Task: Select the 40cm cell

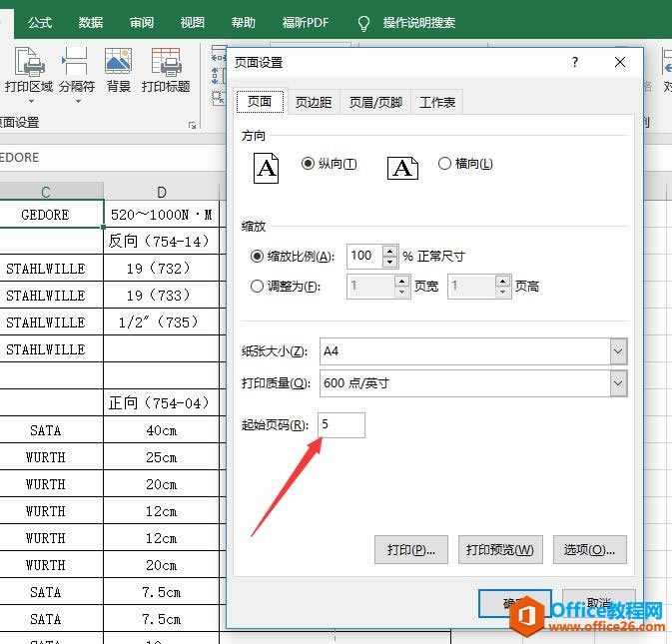Action: point(161,430)
